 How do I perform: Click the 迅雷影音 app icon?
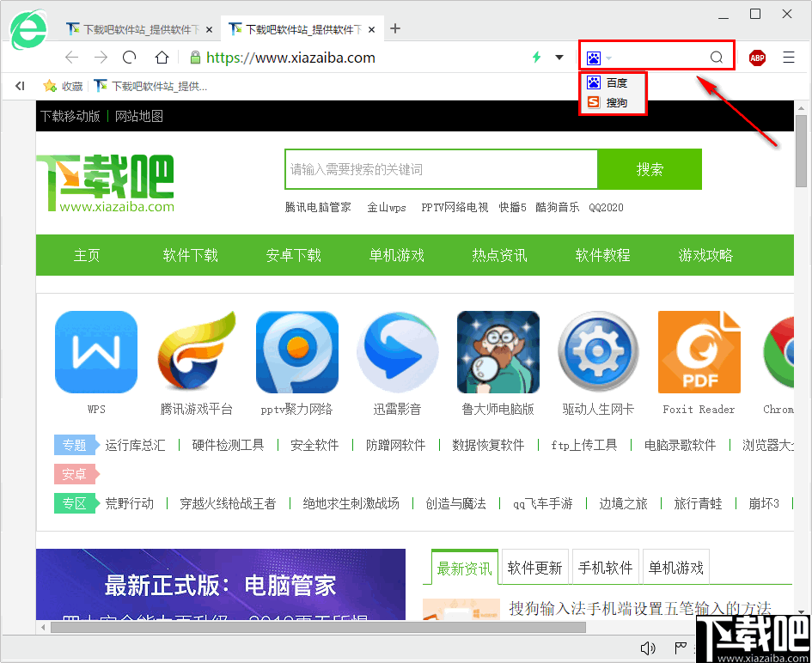click(x=397, y=352)
